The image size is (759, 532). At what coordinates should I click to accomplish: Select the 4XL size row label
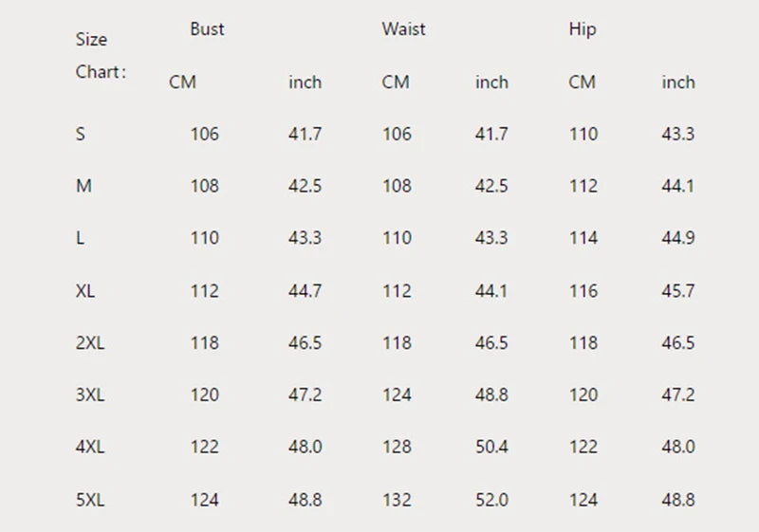[90, 448]
